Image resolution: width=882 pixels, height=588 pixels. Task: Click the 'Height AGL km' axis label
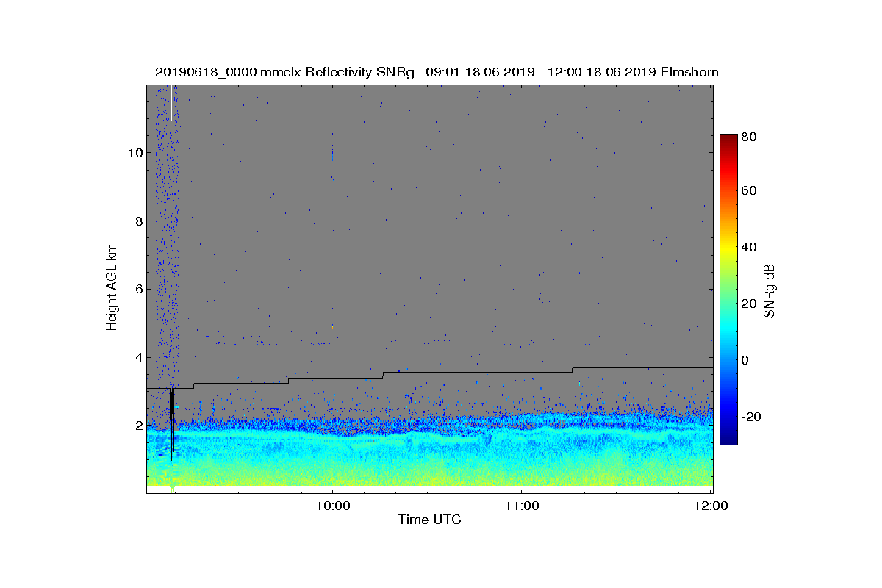(x=112, y=288)
